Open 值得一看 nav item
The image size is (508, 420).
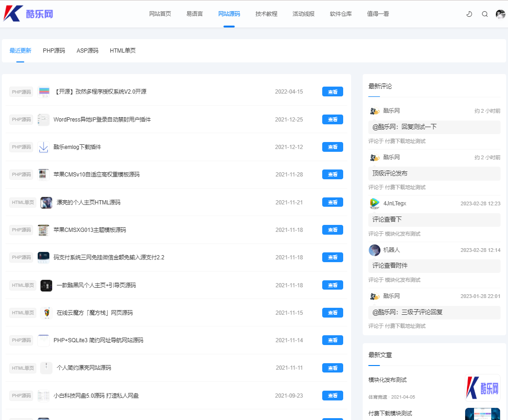(x=378, y=14)
